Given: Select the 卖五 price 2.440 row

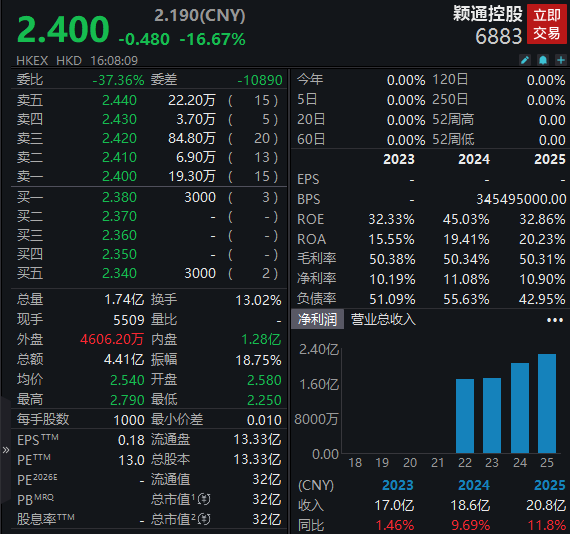Looking at the screenshot, I should (148, 100).
